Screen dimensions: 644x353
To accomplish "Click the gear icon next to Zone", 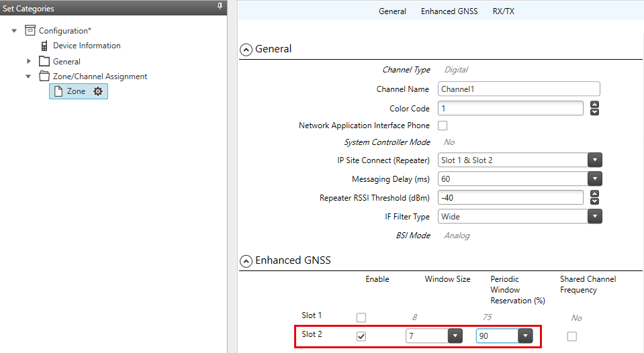I will click(x=98, y=91).
